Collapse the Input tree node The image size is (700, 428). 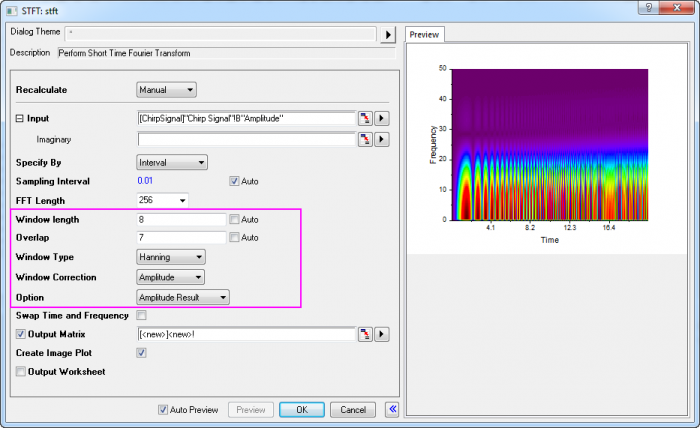19,118
